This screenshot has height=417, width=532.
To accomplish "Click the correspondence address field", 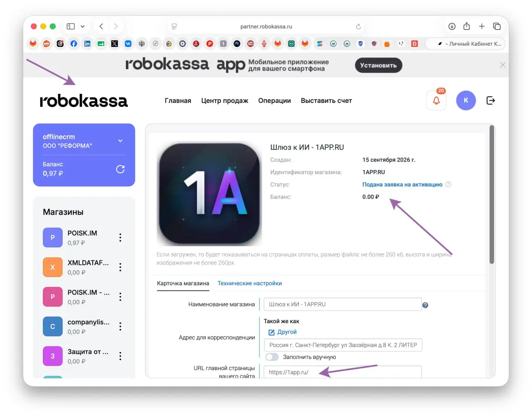I will 343,345.
